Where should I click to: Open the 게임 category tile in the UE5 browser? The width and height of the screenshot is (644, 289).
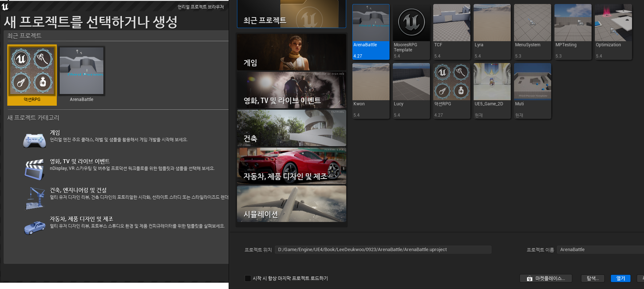[x=291, y=52]
